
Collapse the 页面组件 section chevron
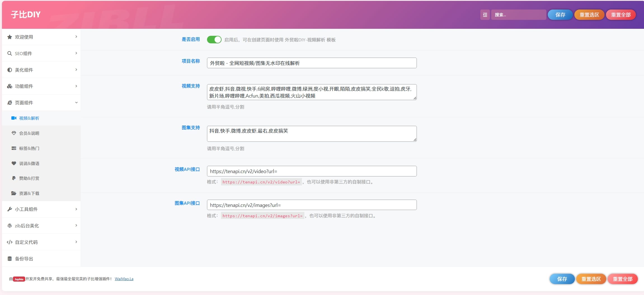[76, 103]
